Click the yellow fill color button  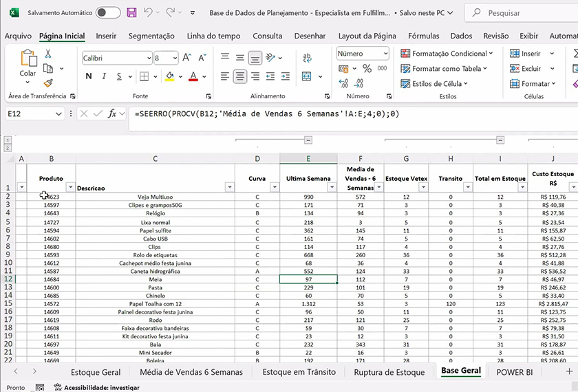pyautogui.click(x=169, y=76)
